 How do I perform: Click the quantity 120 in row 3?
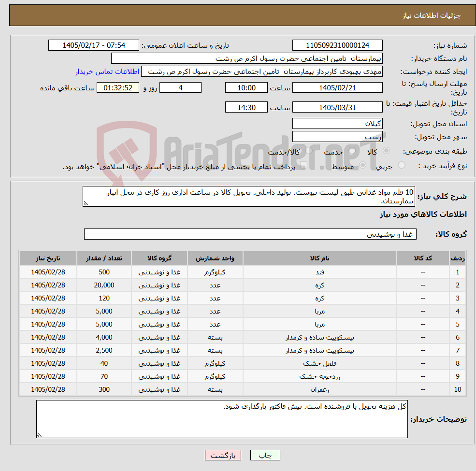[104, 298]
